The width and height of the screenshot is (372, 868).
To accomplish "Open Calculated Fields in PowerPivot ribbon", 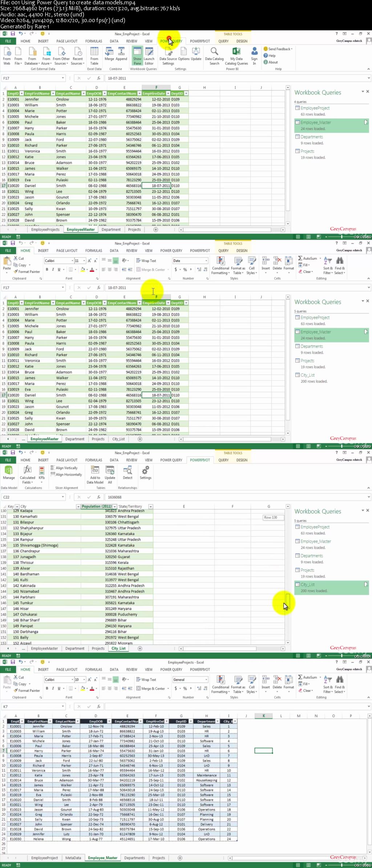I will (28, 475).
